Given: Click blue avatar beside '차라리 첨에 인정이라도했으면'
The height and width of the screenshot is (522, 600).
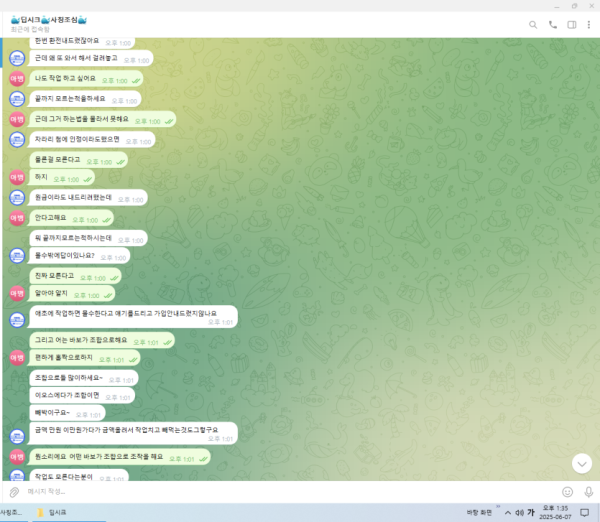Looking at the screenshot, I should point(17,140).
